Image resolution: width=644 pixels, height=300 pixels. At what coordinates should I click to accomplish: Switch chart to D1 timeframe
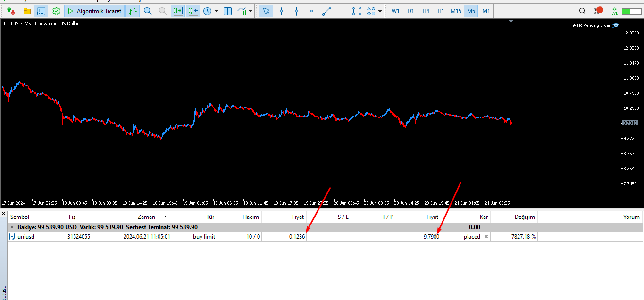click(x=410, y=11)
